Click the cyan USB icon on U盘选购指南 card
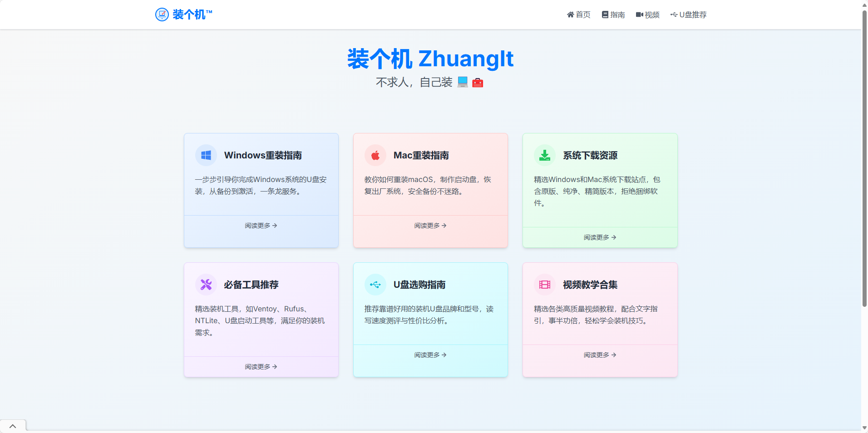Viewport: 868px width, 433px height. pyautogui.click(x=375, y=285)
